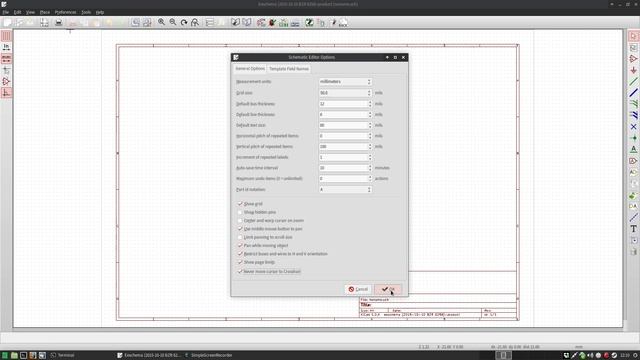Click Horizontal pitch of repeated items spinner
640x360 pixels.
point(370,136)
